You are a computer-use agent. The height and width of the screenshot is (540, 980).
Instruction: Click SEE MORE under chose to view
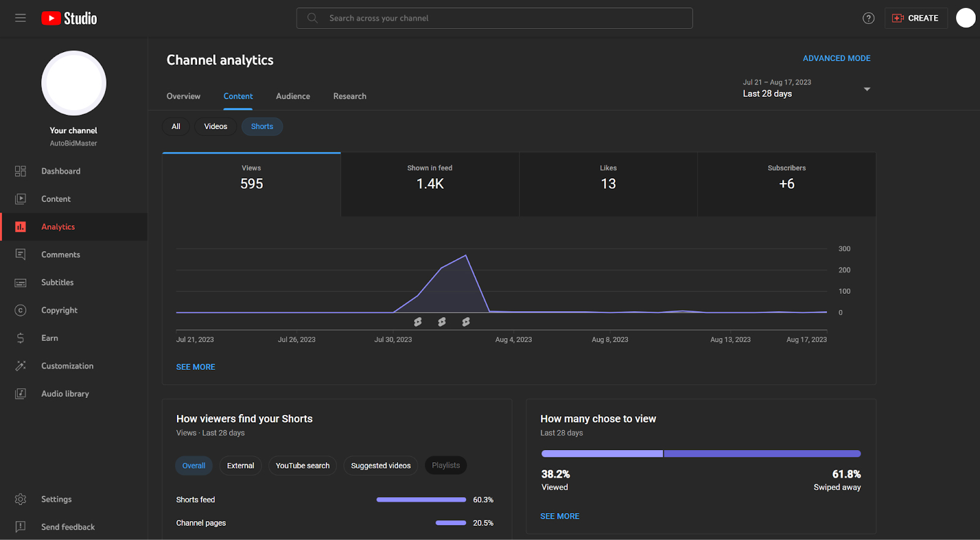[x=559, y=516]
